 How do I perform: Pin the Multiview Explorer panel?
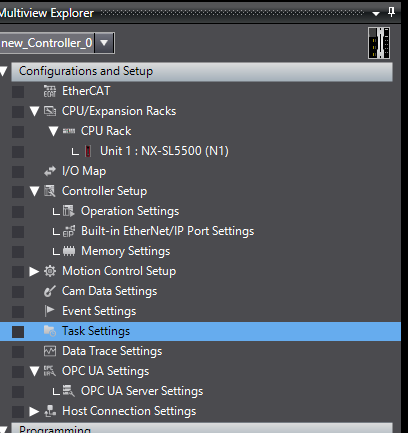coord(391,12)
